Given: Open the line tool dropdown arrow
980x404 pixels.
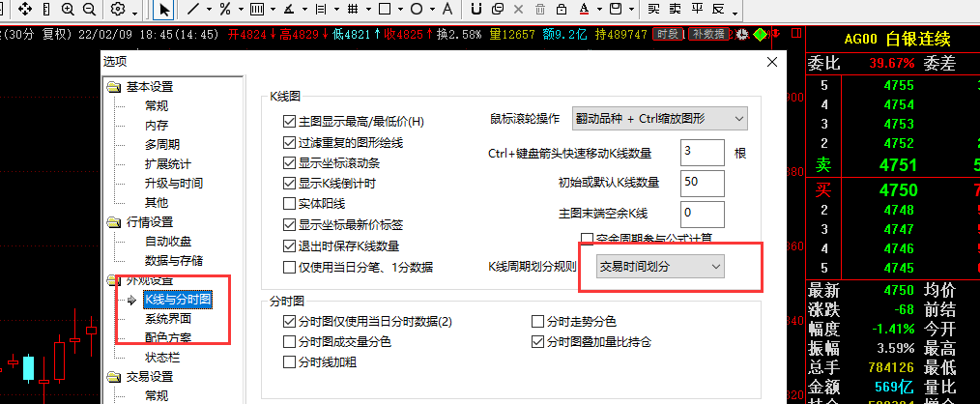Looking at the screenshot, I should (209, 10).
